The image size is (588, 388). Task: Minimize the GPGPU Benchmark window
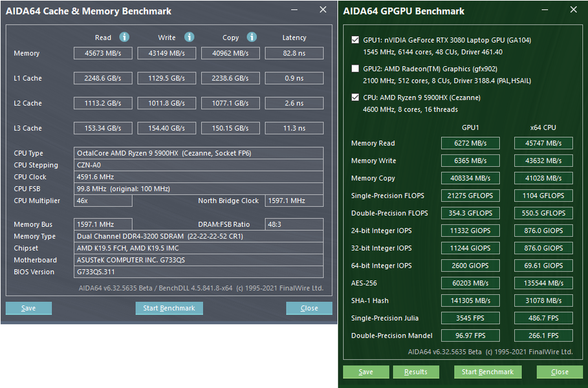click(545, 10)
